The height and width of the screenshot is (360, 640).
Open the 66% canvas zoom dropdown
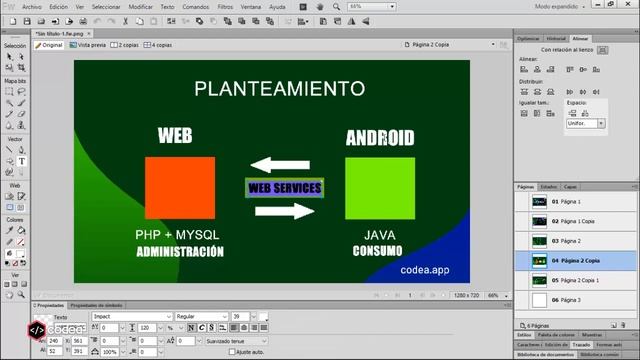[506, 295]
